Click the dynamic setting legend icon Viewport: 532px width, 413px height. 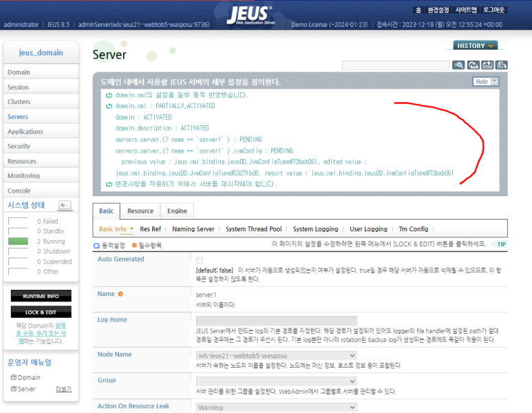click(96, 245)
